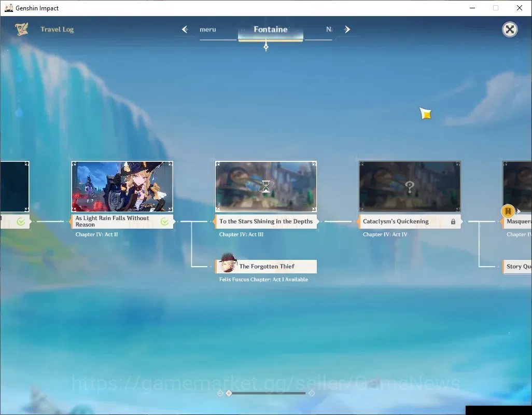Click the timeline scroll slider handle
Image resolution: width=532 pixels, height=415 pixels.
(229, 393)
